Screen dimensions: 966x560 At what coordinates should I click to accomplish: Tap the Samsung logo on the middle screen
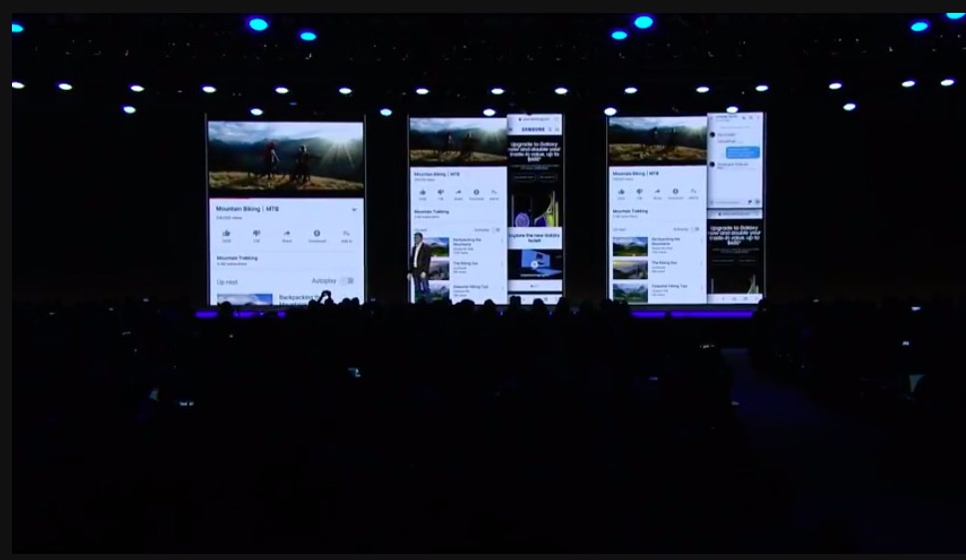pos(533,130)
